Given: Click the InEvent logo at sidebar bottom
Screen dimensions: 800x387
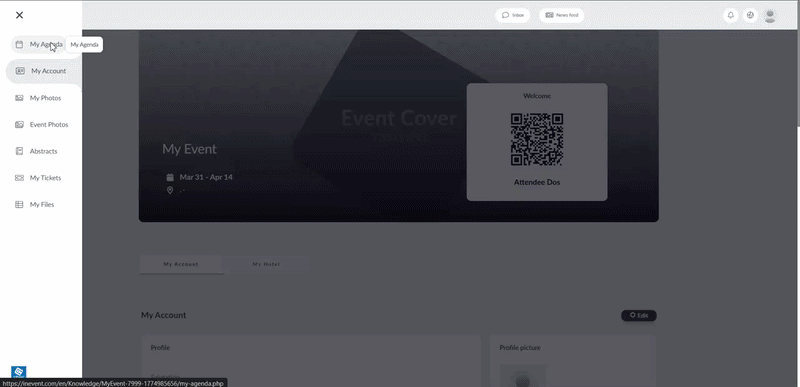Looking at the screenshot, I should point(18,372).
